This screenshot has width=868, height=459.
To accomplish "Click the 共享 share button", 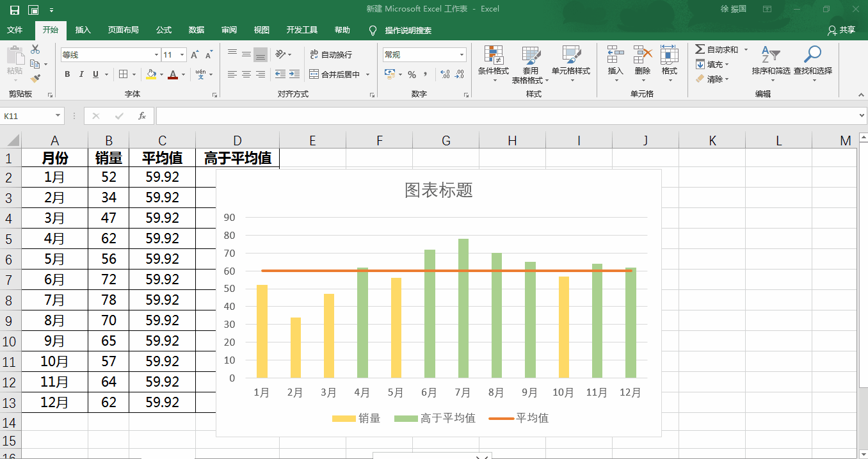I will (841, 30).
